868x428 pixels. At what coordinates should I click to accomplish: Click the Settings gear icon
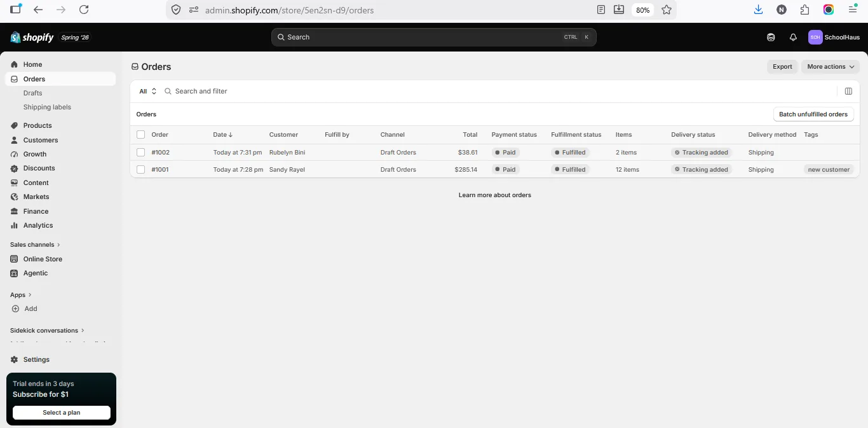click(15, 359)
